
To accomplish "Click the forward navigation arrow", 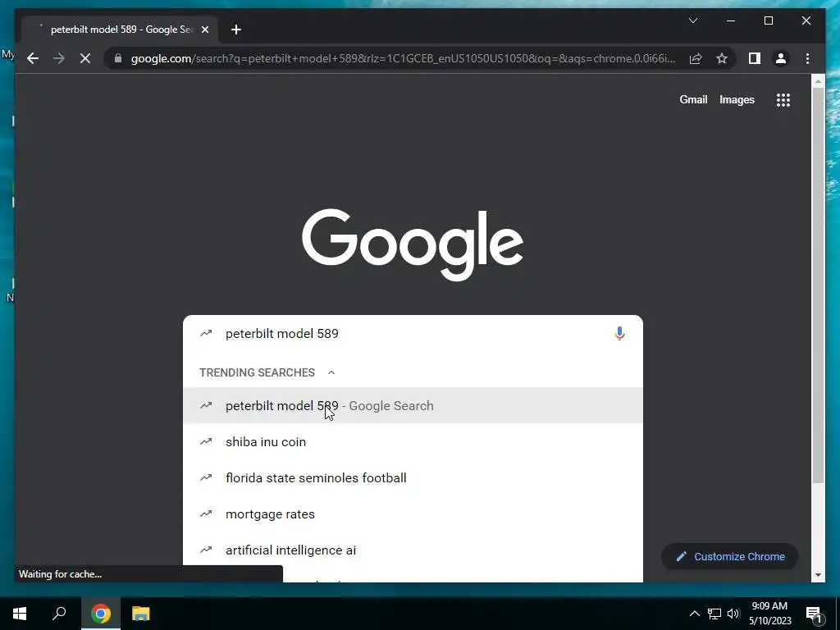I will pos(59,58).
